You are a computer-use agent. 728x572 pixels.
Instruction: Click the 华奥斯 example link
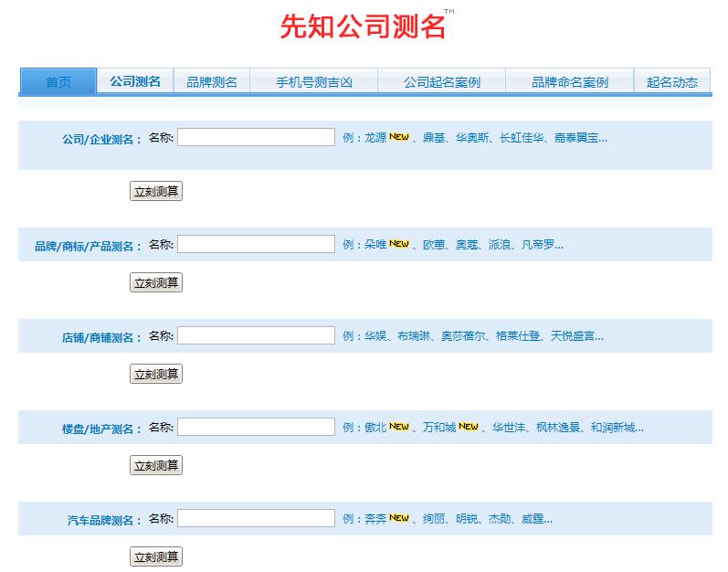point(472,138)
